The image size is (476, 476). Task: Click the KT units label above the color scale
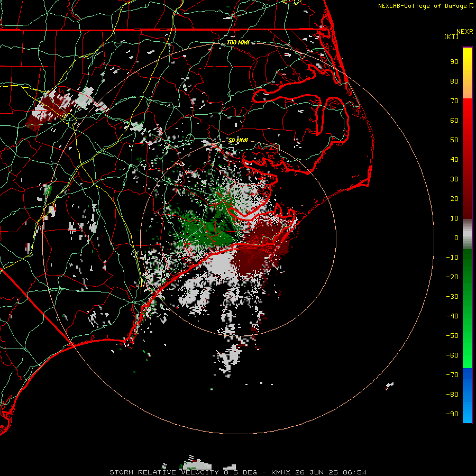[452, 36]
